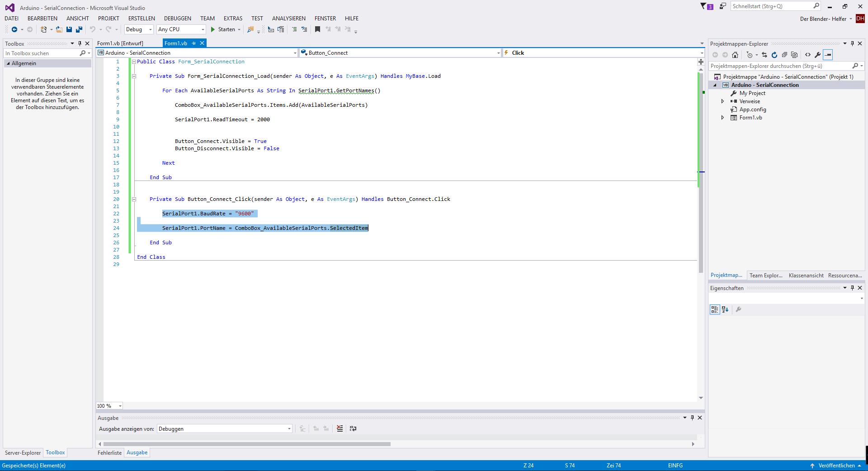
Task: Refresh the Projektmappen-Explorer
Action: (x=774, y=55)
